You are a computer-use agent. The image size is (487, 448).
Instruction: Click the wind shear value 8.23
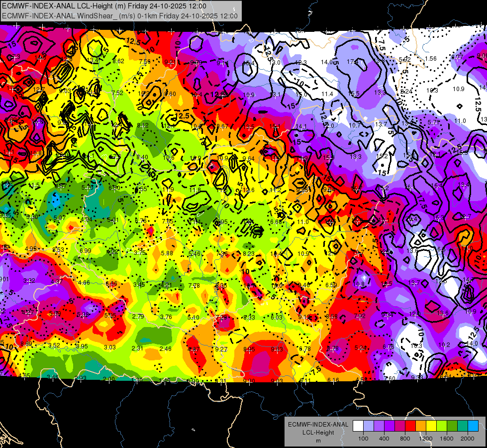[249, 254]
